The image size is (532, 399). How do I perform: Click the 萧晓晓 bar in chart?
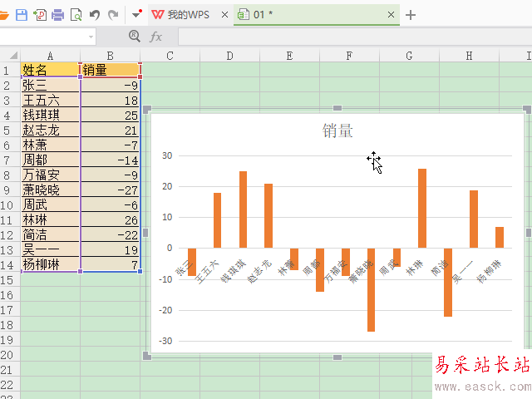point(372,290)
